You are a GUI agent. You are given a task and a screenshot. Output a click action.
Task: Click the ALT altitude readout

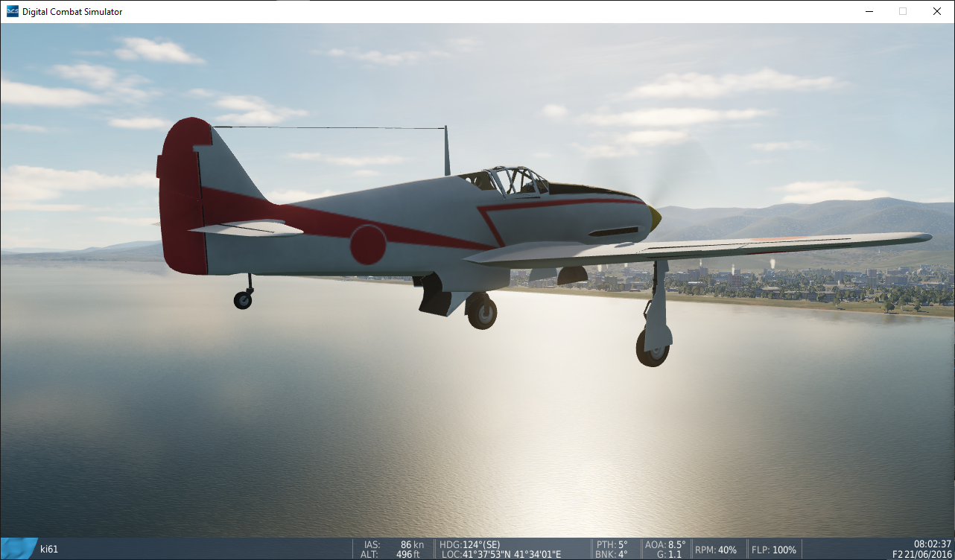click(x=393, y=555)
